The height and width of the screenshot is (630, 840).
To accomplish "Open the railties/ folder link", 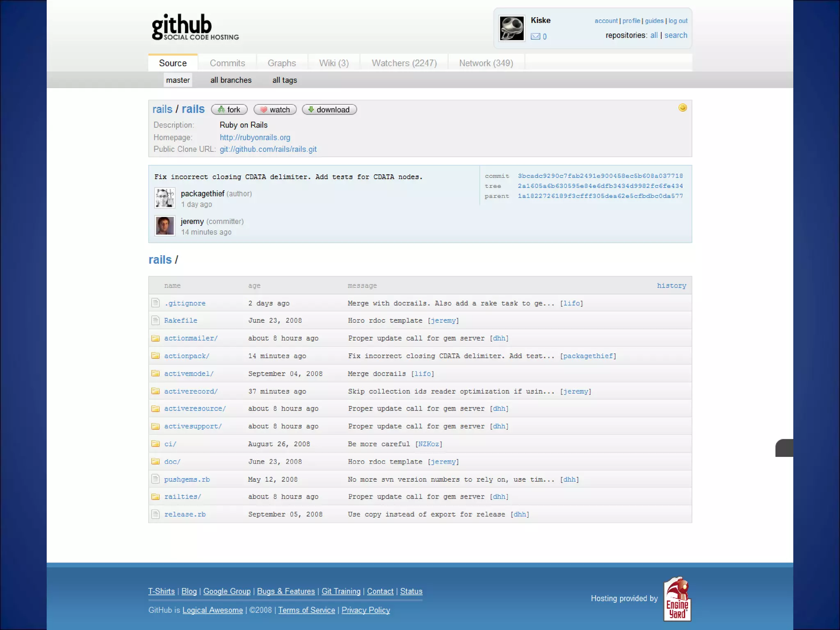I will pyautogui.click(x=183, y=497).
